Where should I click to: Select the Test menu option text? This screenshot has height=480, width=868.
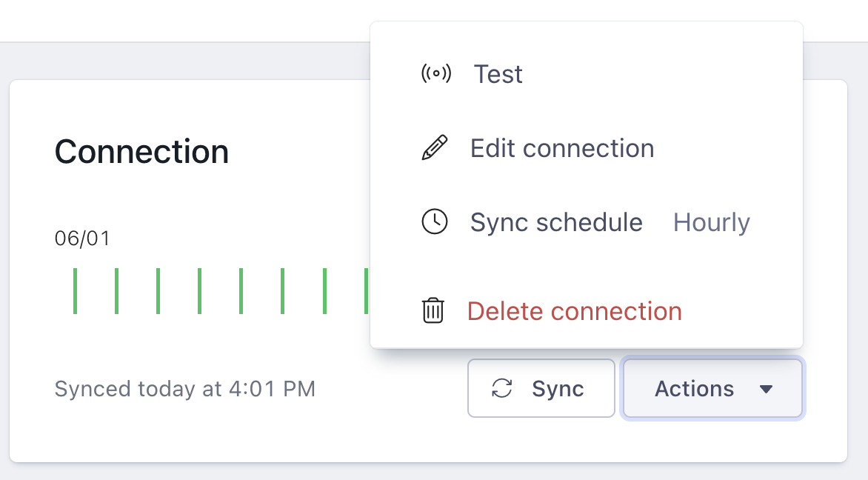498,74
